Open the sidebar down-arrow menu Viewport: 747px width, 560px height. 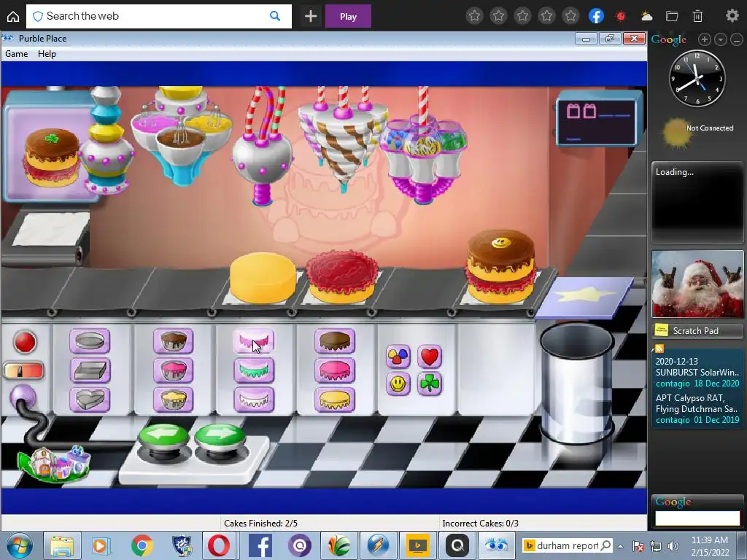721,39
